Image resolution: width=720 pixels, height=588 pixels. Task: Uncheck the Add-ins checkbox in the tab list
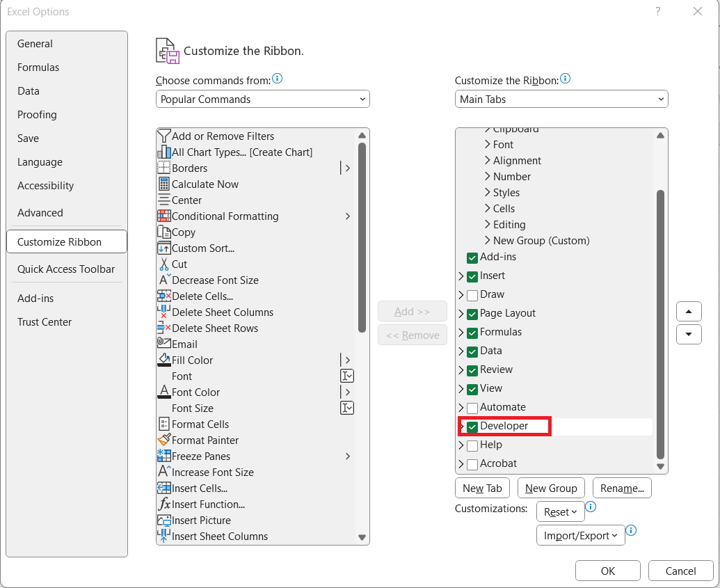(x=472, y=257)
